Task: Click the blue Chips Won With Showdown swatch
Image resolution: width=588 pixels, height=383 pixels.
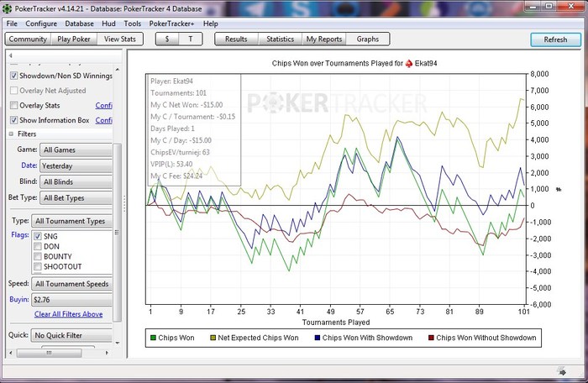Action: point(318,338)
